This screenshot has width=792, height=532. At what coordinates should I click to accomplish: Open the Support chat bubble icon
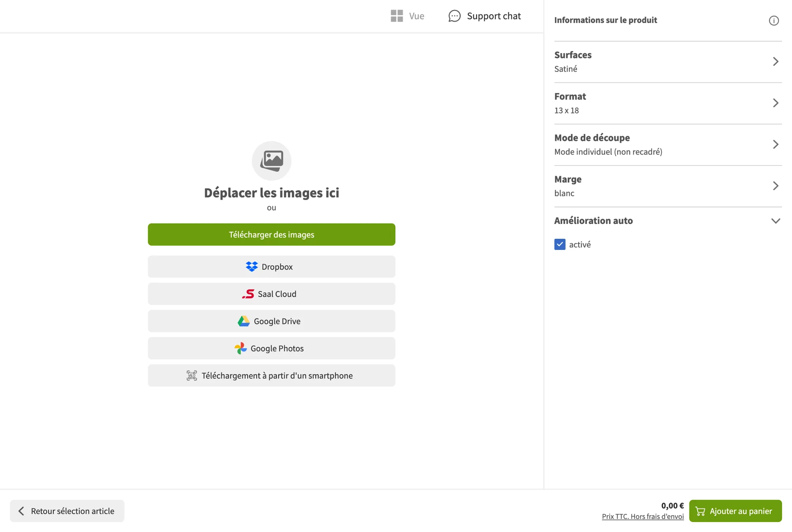click(x=455, y=16)
